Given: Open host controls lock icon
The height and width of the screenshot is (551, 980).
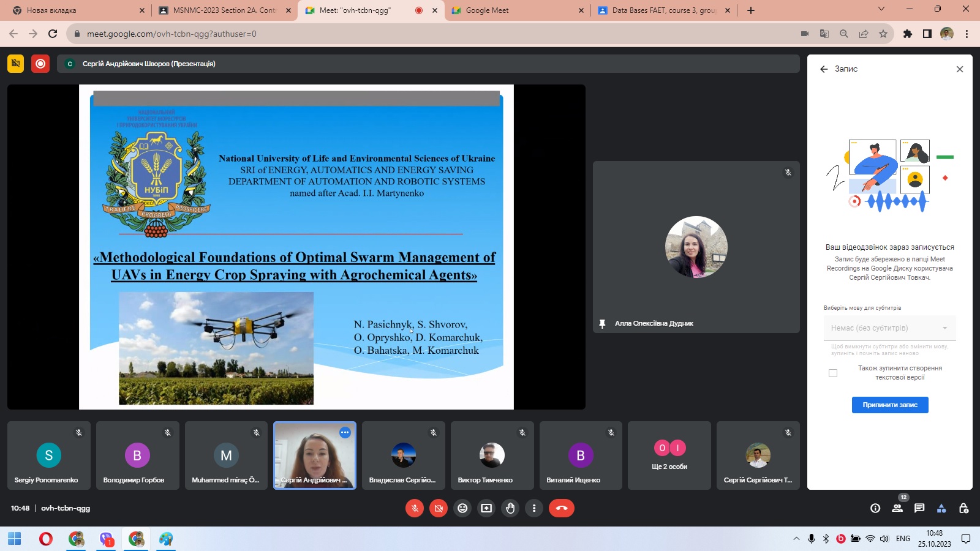Looking at the screenshot, I should pyautogui.click(x=963, y=508).
